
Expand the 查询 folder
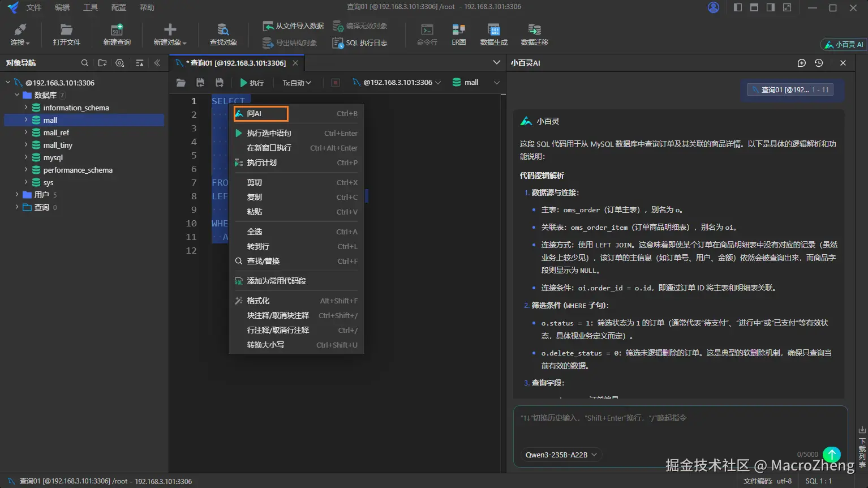tap(17, 207)
